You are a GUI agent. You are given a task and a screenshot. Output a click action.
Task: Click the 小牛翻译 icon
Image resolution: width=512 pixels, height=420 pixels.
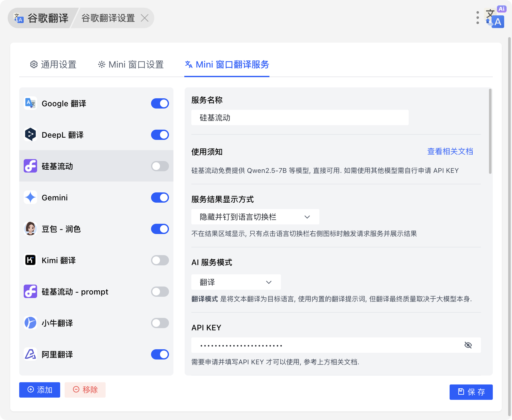tap(30, 323)
